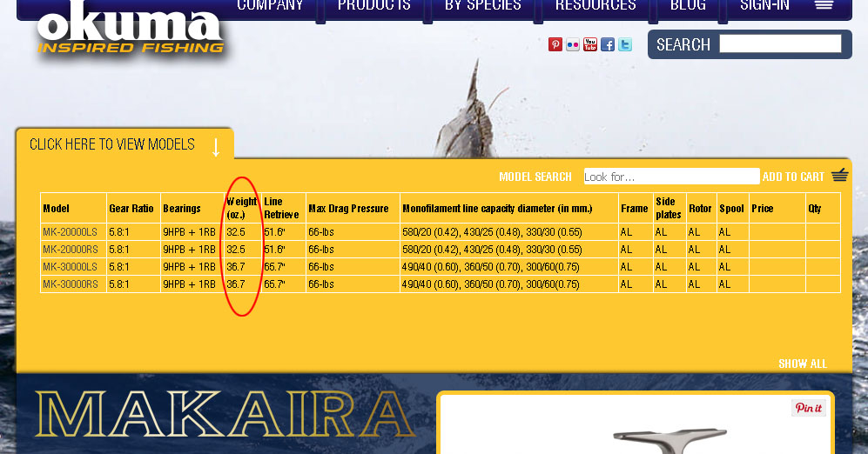The width and height of the screenshot is (868, 454).
Task: Click the Sign-In link
Action: [764, 6]
